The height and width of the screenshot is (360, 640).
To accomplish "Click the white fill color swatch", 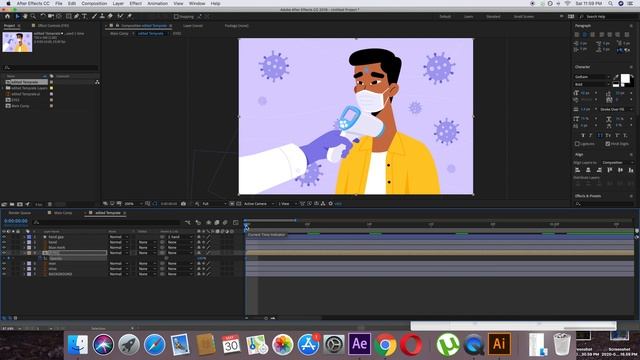I will tap(625, 78).
